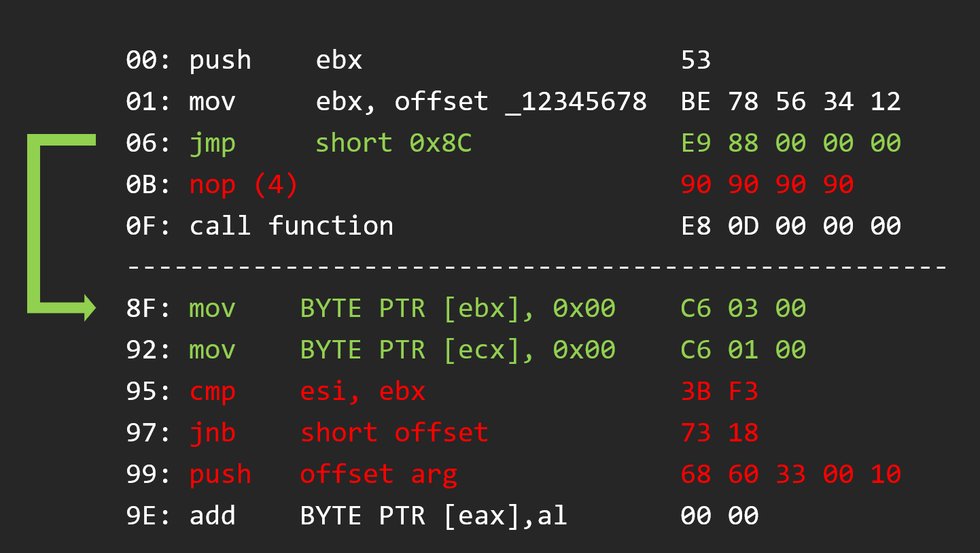Image resolution: width=980 pixels, height=553 pixels.
Task: Select the green 'short 0x8C' operand
Action: (393, 144)
